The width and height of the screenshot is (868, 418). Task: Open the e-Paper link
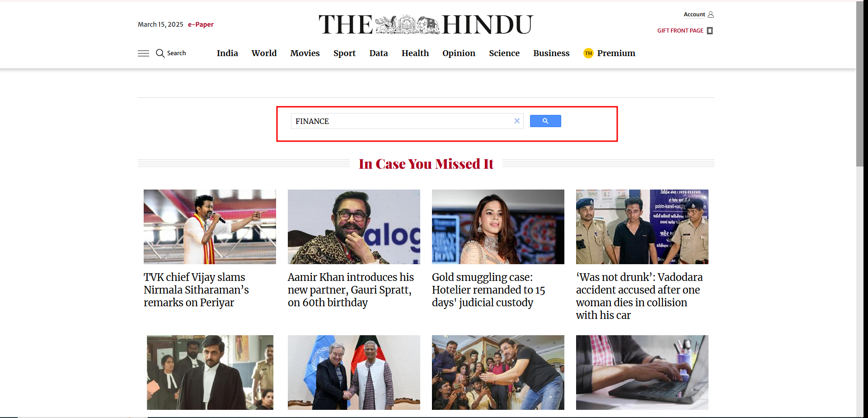point(201,24)
